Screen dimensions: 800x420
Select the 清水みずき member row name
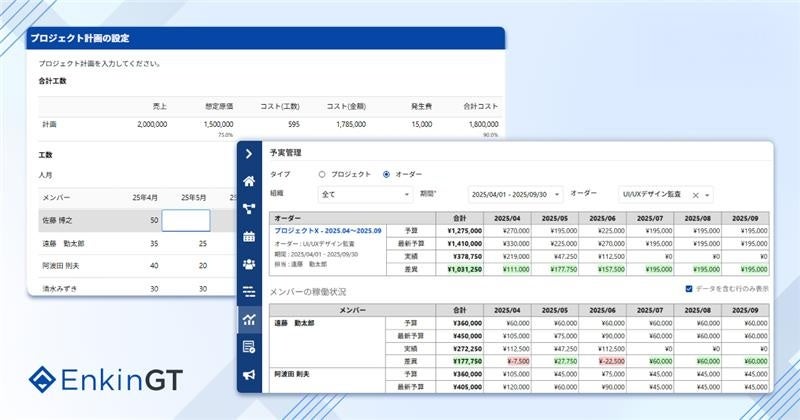tap(60, 288)
